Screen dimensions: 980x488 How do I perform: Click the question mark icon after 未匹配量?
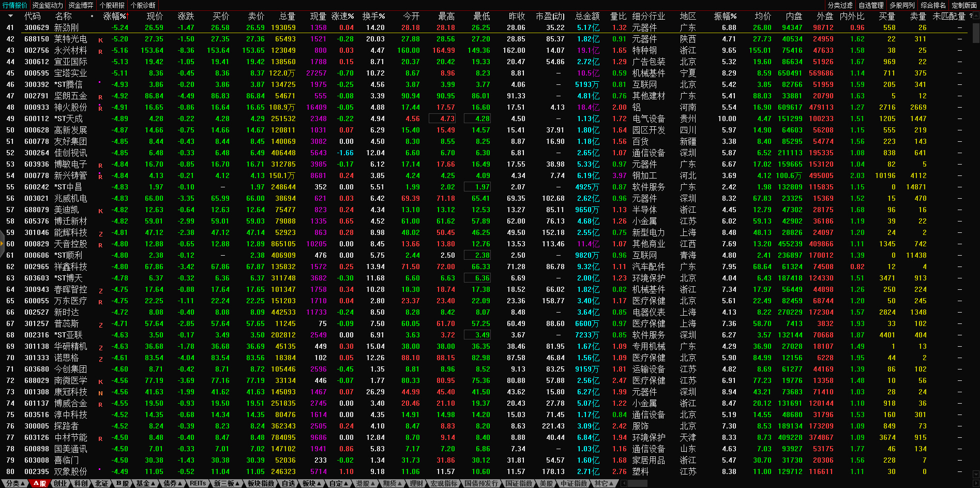point(971,16)
